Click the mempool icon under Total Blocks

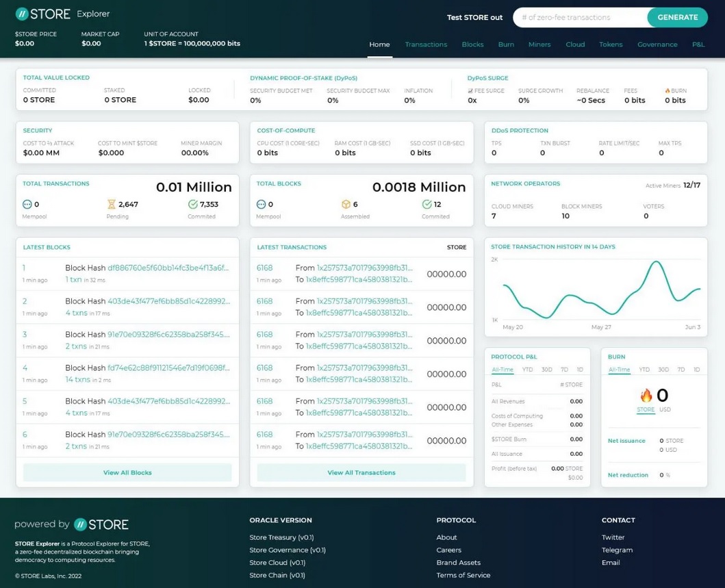click(x=262, y=204)
